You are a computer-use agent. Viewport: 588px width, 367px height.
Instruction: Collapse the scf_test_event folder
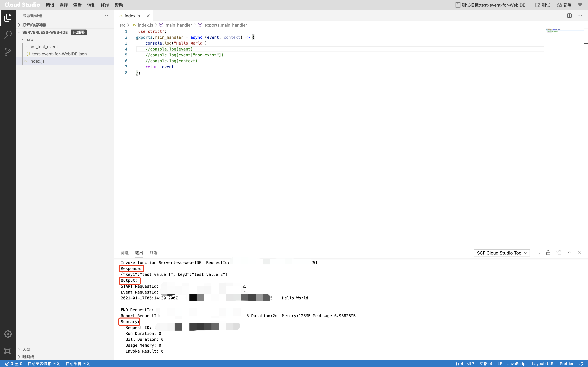point(44,47)
